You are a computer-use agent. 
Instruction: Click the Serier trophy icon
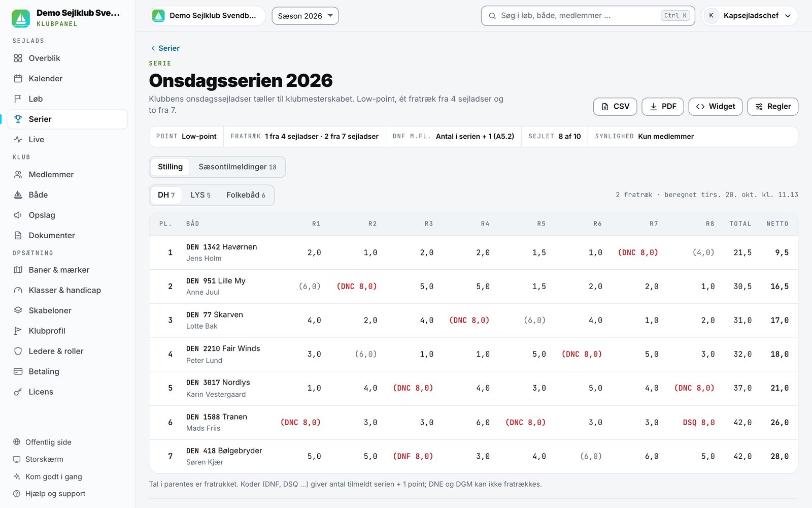[18, 119]
